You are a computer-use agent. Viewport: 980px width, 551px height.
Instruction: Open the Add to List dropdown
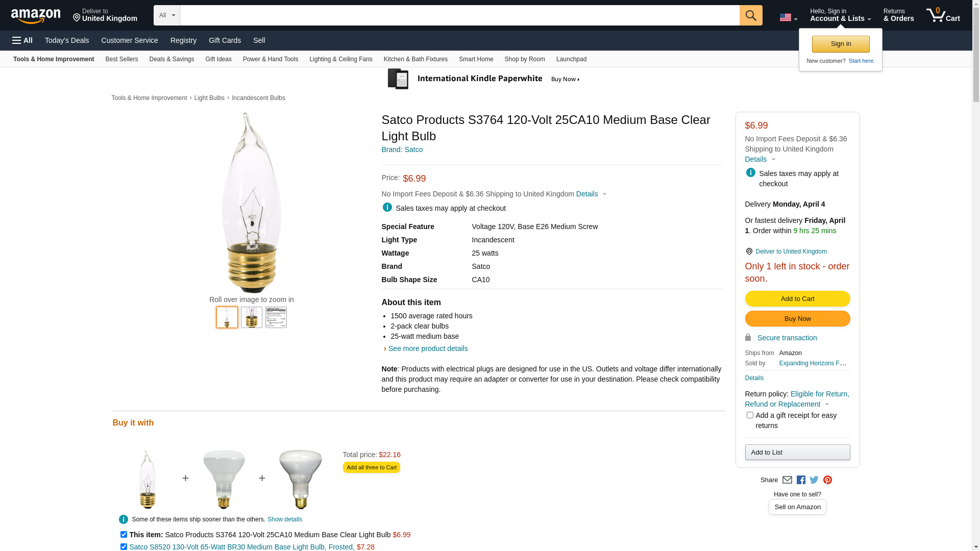[x=797, y=453]
